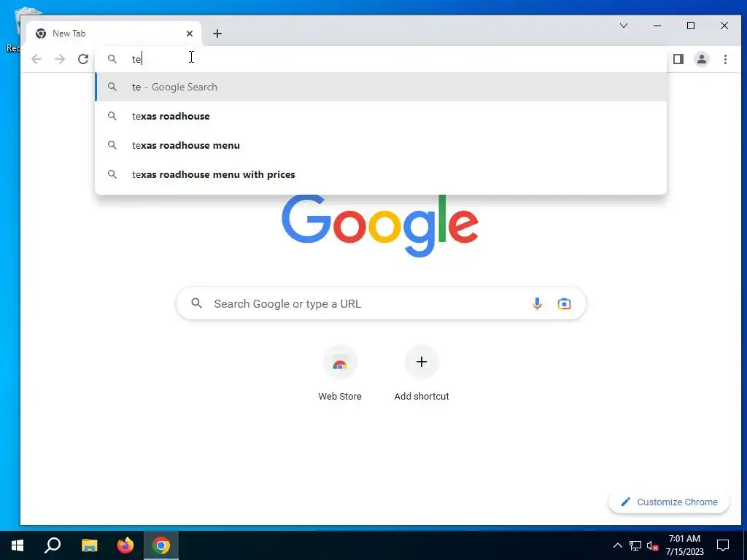Reload the page with the refresh icon
747x560 pixels.
point(83,59)
